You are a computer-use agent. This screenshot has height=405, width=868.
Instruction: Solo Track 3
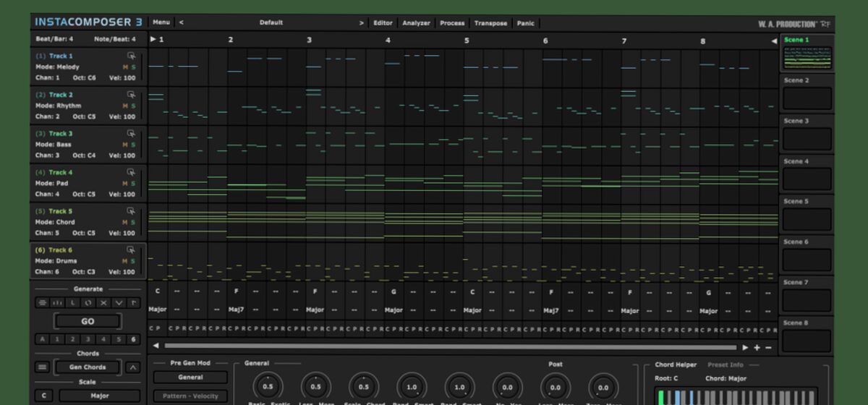[x=133, y=145]
